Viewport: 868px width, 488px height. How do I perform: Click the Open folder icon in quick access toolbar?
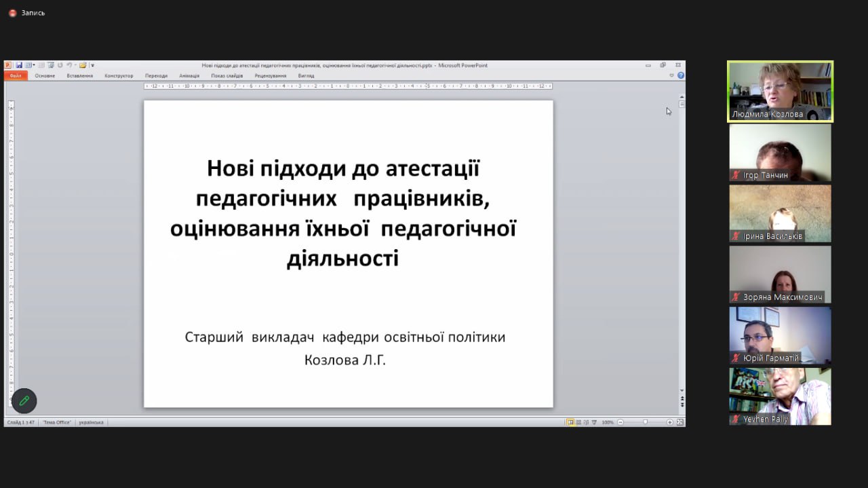[x=83, y=65]
